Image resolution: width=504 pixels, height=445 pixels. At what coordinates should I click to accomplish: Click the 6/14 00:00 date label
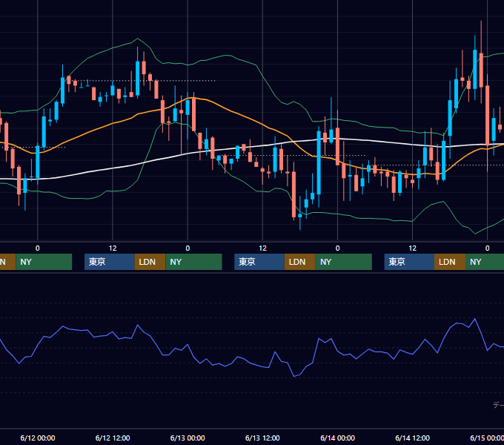pos(337,438)
